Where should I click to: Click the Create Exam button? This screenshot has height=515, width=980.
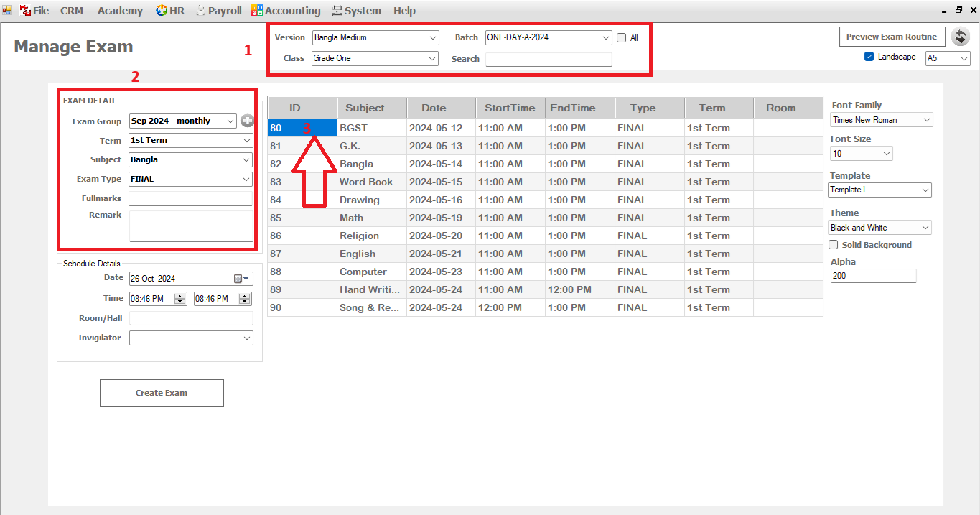(162, 393)
